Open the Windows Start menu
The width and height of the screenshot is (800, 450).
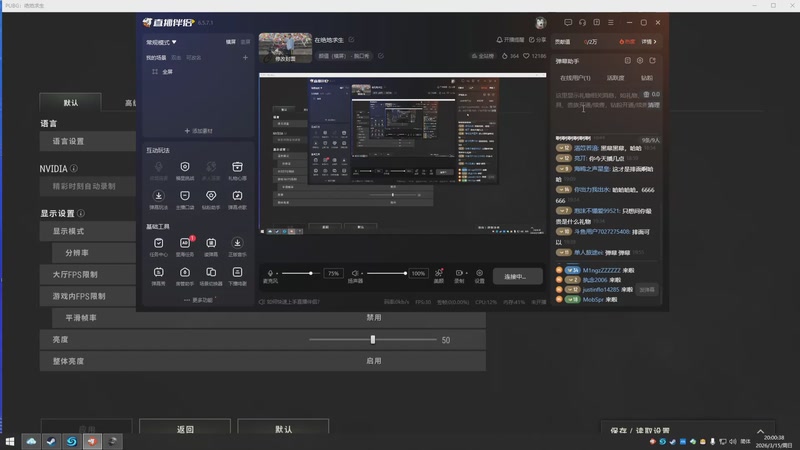coord(10,441)
